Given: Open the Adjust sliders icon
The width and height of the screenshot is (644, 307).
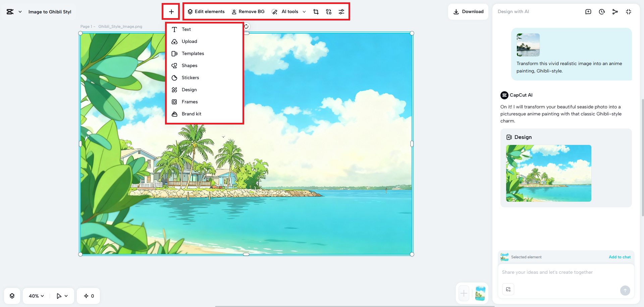Looking at the screenshot, I should 341,12.
